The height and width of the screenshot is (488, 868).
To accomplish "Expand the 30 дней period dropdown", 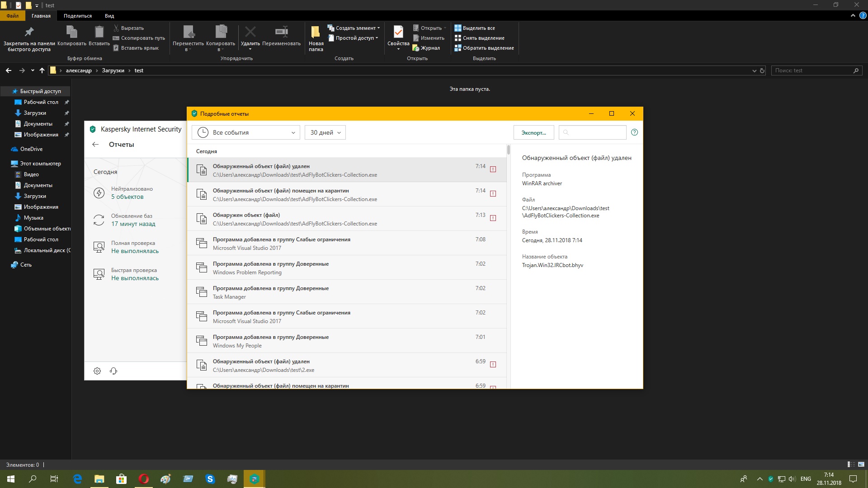I will point(325,132).
